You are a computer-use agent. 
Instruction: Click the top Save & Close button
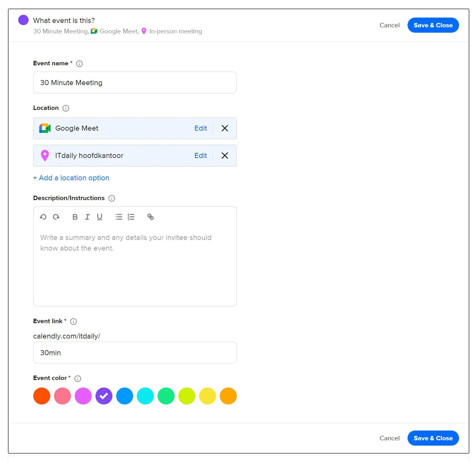pyautogui.click(x=433, y=25)
